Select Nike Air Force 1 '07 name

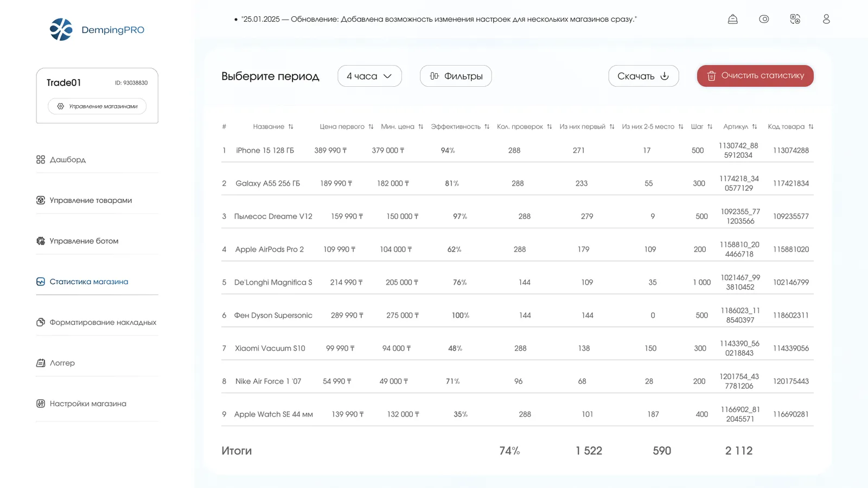pos(268,381)
